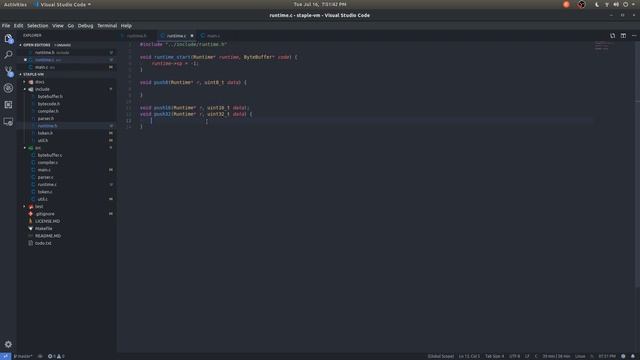Click the notification bell in status bar
The height and width of the screenshot is (360, 640).
(x=633, y=356)
